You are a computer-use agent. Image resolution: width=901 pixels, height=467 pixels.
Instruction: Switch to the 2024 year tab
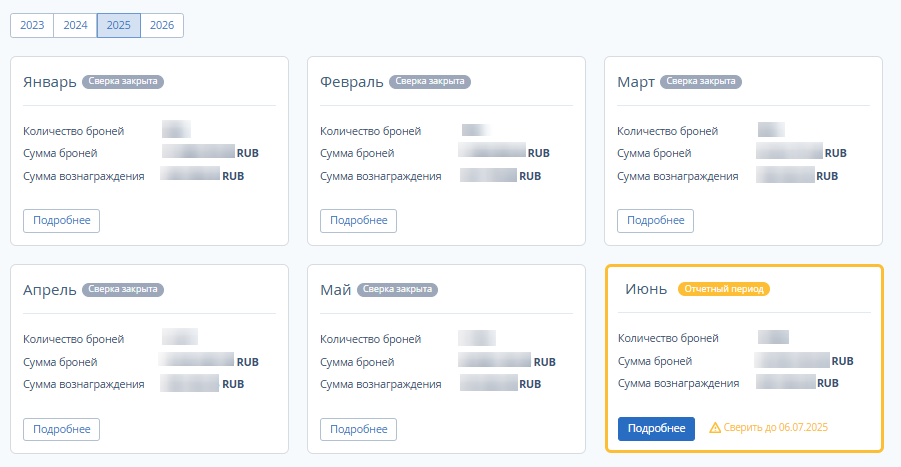(75, 25)
